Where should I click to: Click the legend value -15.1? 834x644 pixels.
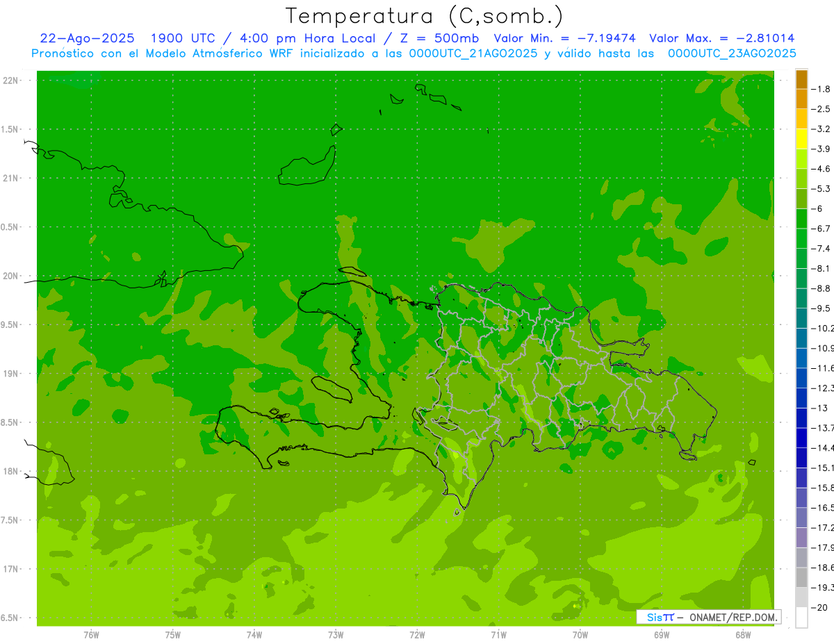pos(823,468)
